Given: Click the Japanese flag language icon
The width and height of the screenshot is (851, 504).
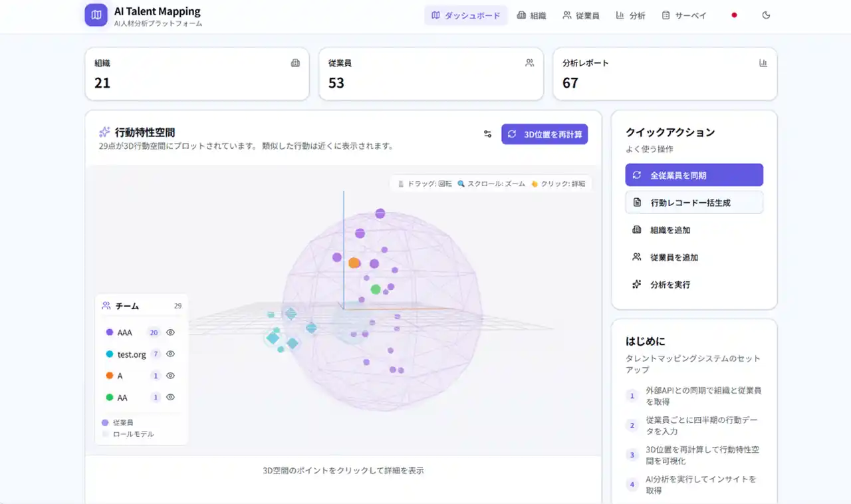Looking at the screenshot, I should pos(734,15).
